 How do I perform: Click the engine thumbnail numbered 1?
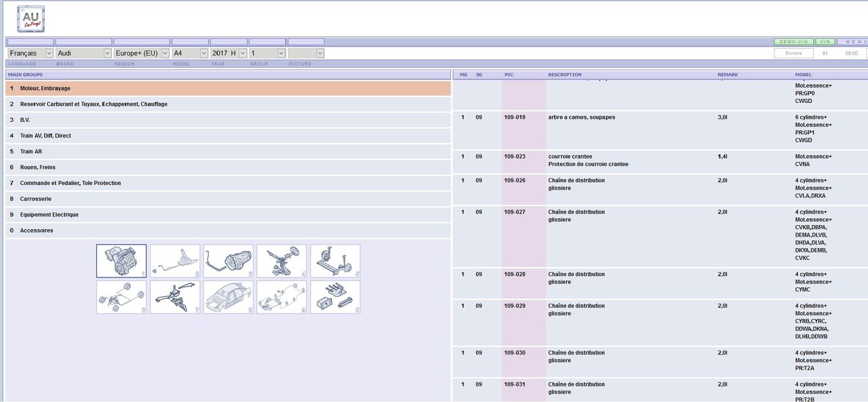click(x=121, y=261)
